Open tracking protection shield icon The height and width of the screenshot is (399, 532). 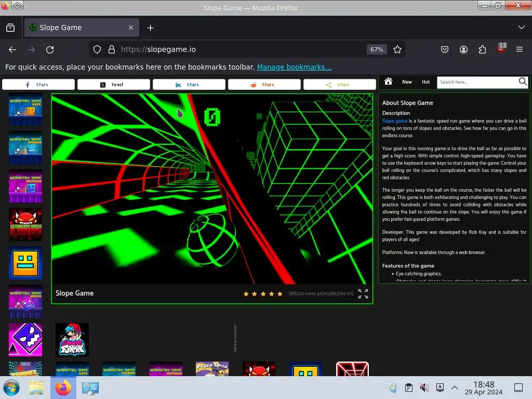(x=97, y=49)
